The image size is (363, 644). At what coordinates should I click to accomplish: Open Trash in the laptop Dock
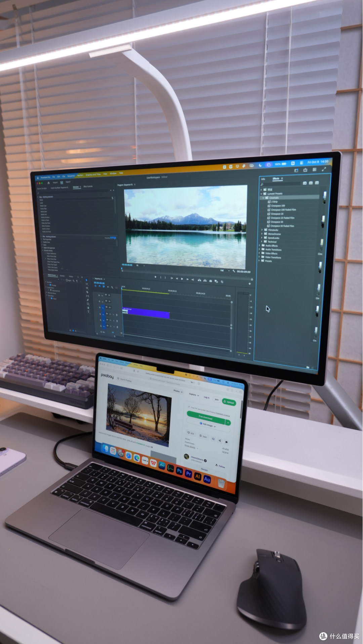(x=221, y=483)
